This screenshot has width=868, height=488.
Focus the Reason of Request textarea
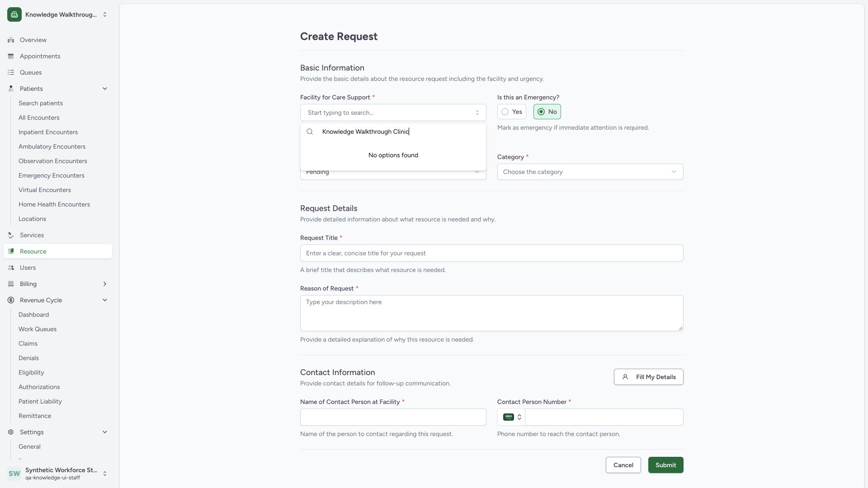(x=492, y=313)
